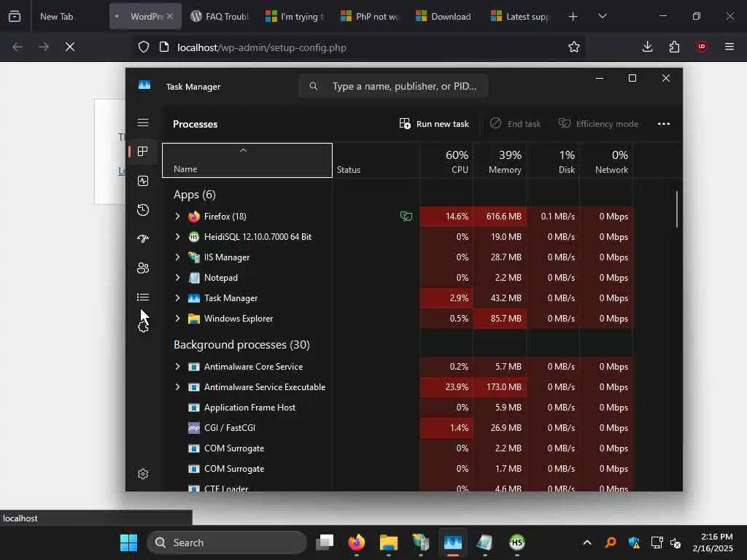Sort processes by Network column
This screenshot has height=560, width=747.
[606, 160]
